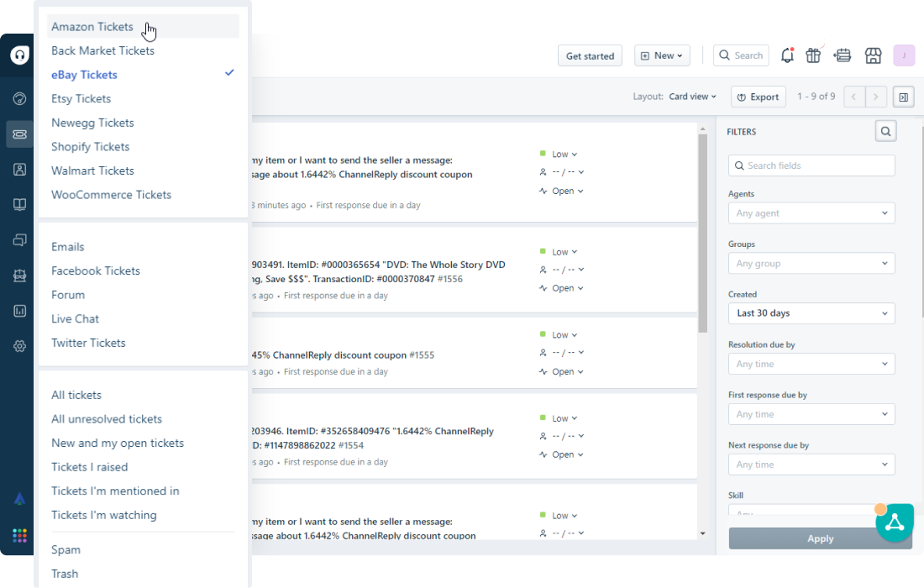This screenshot has width=924, height=588.
Task: Open the field service icon in sidebar
Action: pos(19,276)
